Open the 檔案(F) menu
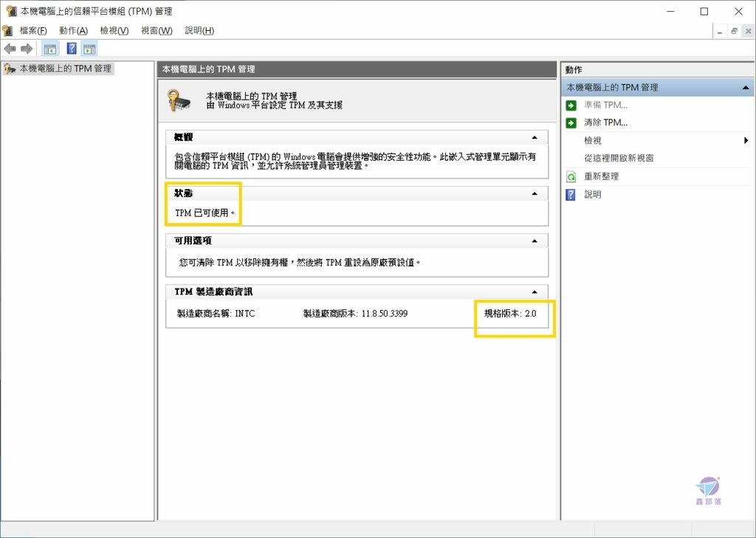The width and height of the screenshot is (756, 538). (x=32, y=30)
